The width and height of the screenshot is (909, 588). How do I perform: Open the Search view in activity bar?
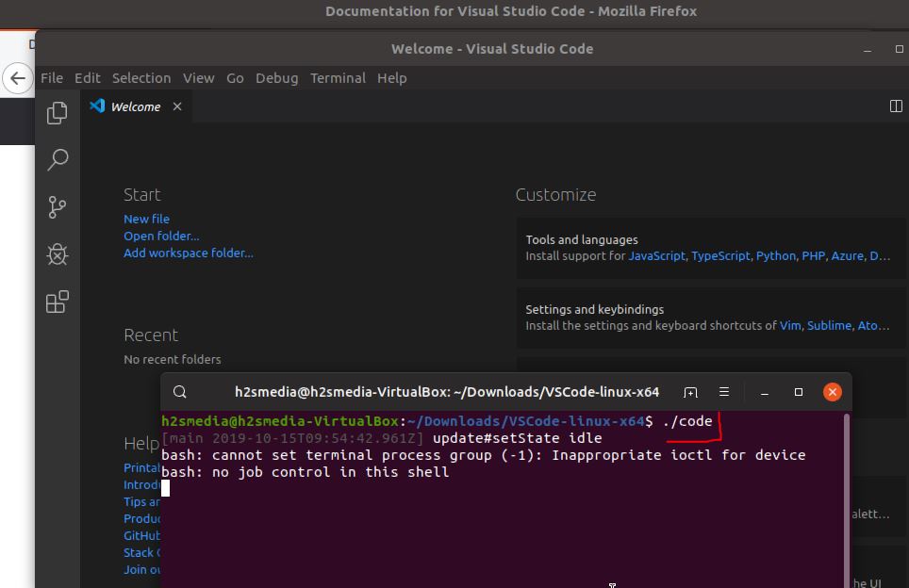57,160
